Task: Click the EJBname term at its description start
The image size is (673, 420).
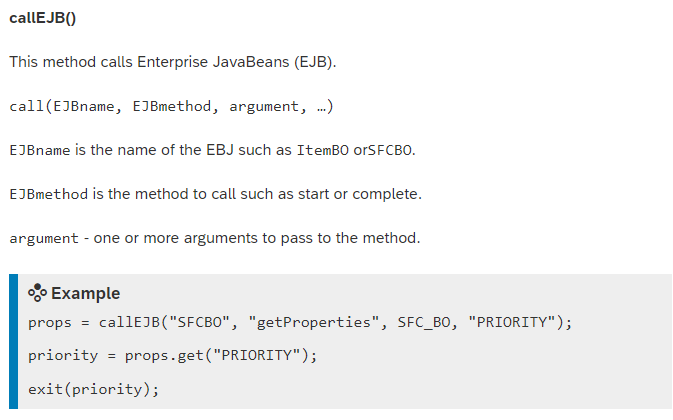Action: click(42, 150)
